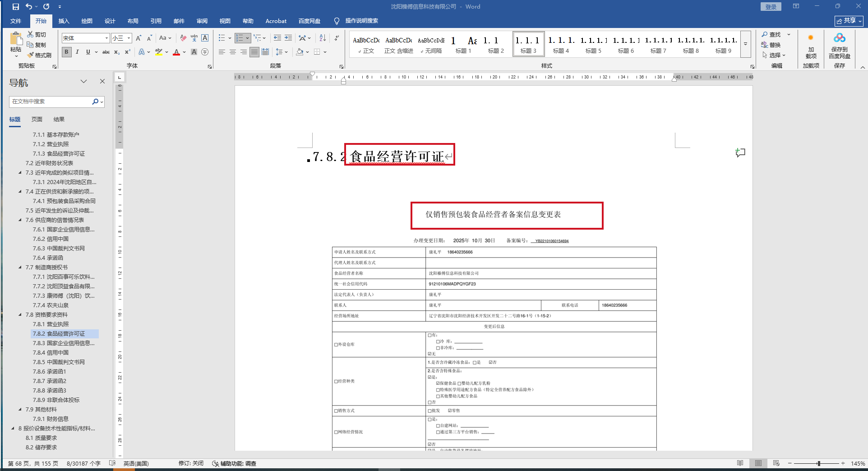Collapse the 7.8 资格要求资料 tree node

[x=20, y=314]
